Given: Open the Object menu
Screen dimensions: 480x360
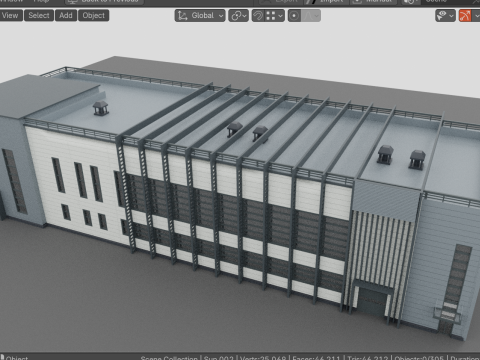Looking at the screenshot, I should coord(94,15).
